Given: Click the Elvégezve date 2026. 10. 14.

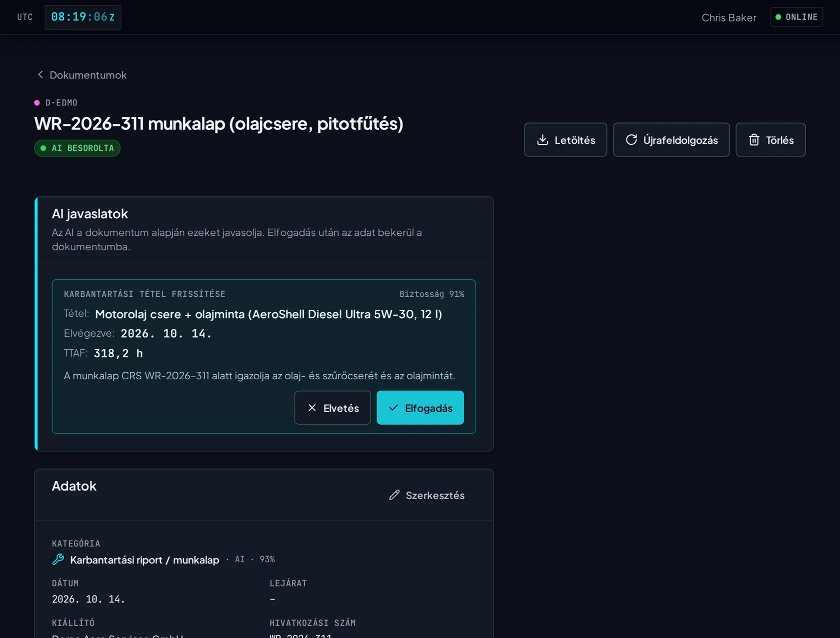Looking at the screenshot, I should tap(166, 333).
